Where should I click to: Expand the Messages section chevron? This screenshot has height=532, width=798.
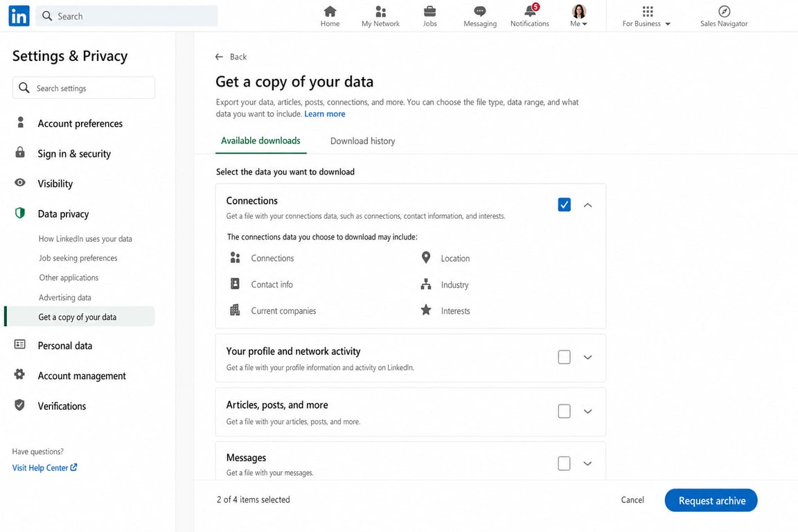[x=588, y=463]
